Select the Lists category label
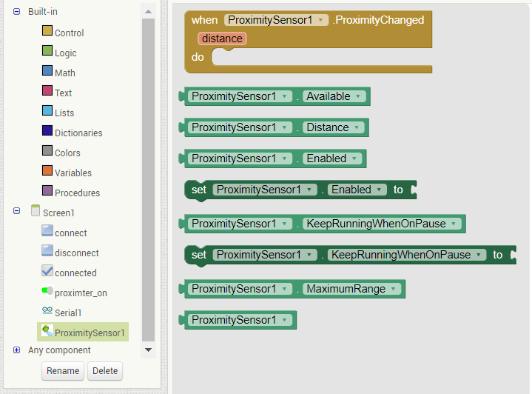The image size is (532, 394). click(x=64, y=113)
